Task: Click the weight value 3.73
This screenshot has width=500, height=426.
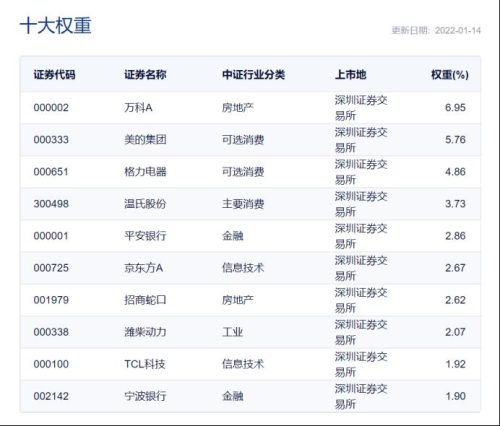Action: pyautogui.click(x=455, y=204)
